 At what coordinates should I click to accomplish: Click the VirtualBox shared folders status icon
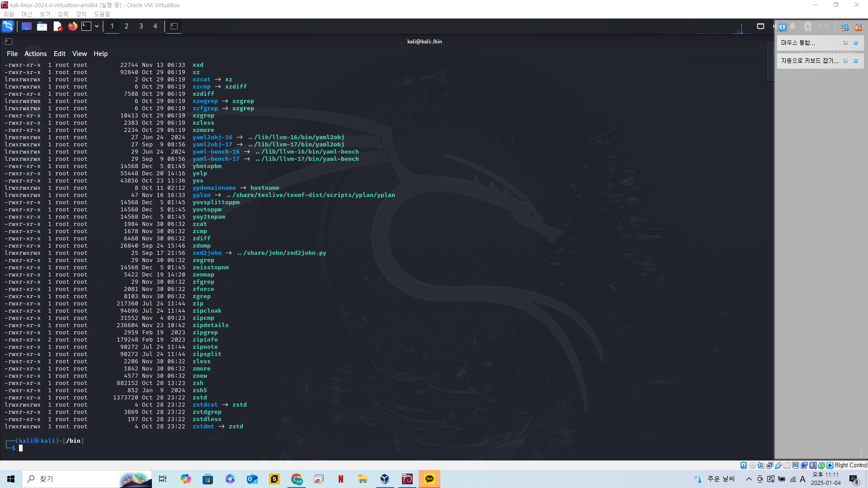click(787, 465)
